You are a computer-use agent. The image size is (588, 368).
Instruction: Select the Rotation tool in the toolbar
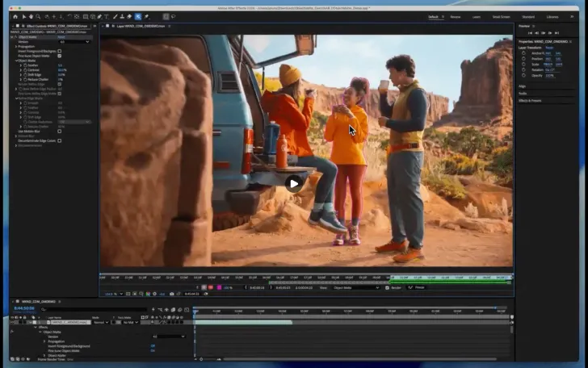(69, 16)
